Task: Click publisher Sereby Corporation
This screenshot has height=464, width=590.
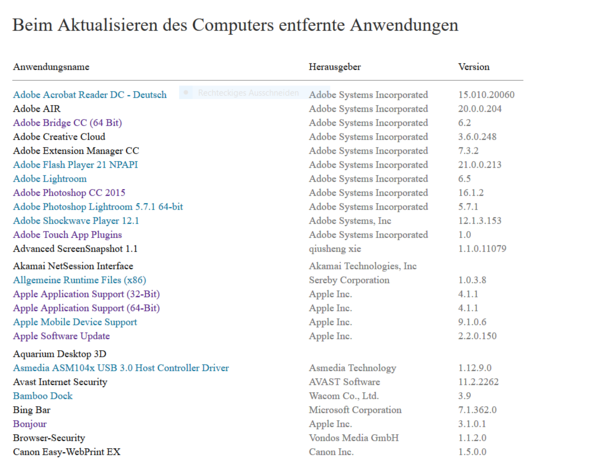Action: [x=349, y=280]
